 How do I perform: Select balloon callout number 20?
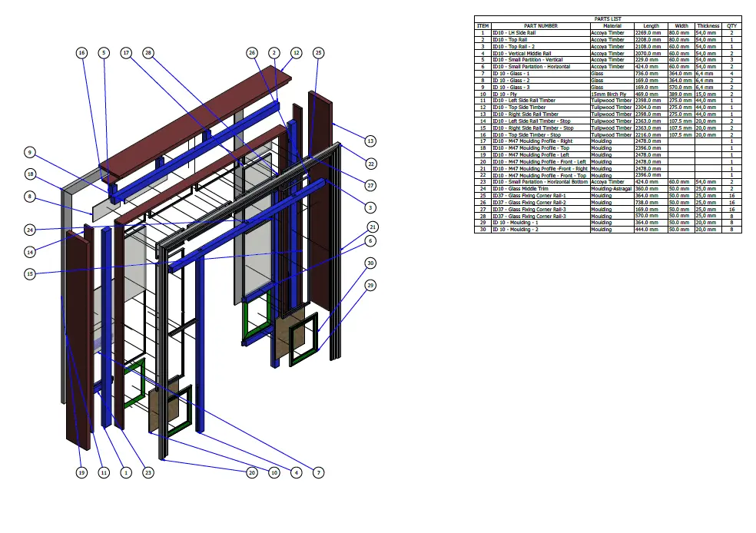point(252,473)
